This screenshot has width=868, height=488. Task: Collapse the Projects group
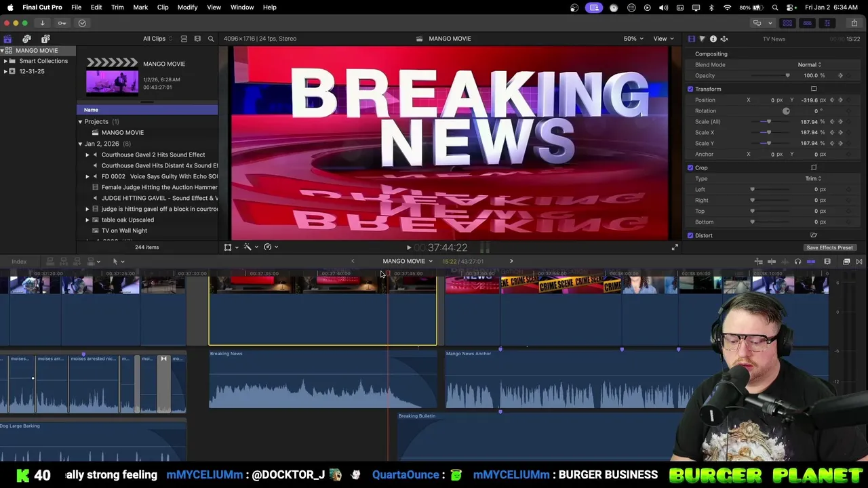click(x=80, y=122)
